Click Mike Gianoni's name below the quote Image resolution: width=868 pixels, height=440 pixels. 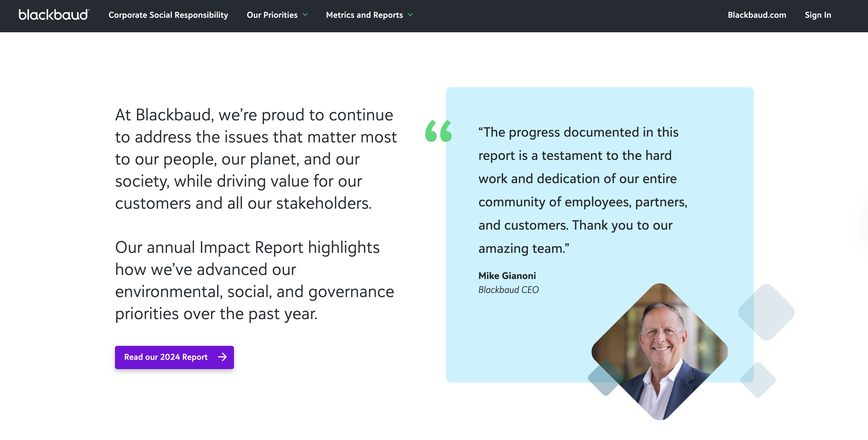coord(507,276)
